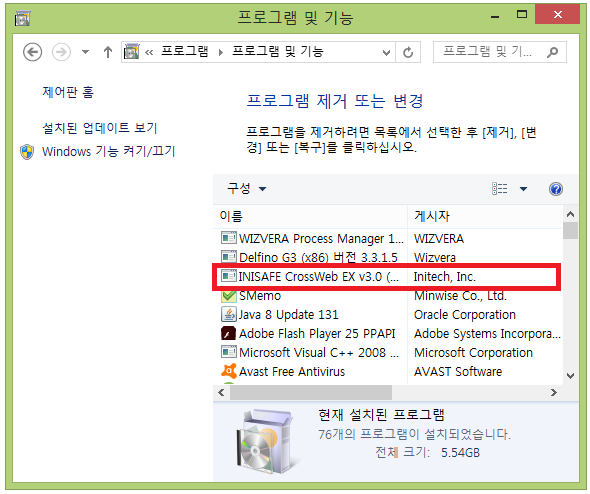Click horizontal scrollbar left arrow
This screenshot has height=494, width=590.
(x=221, y=393)
